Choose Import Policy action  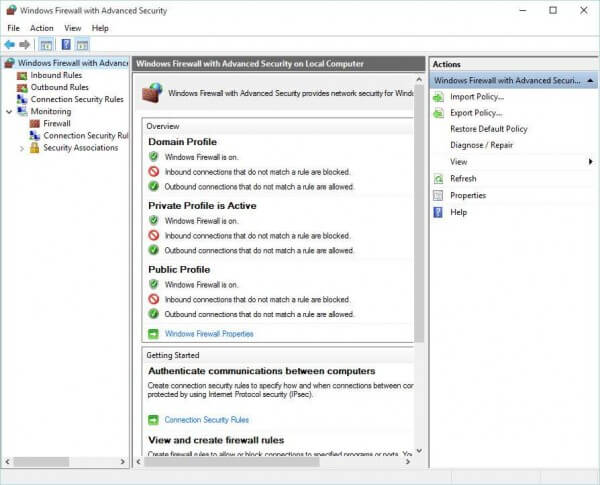(477, 97)
